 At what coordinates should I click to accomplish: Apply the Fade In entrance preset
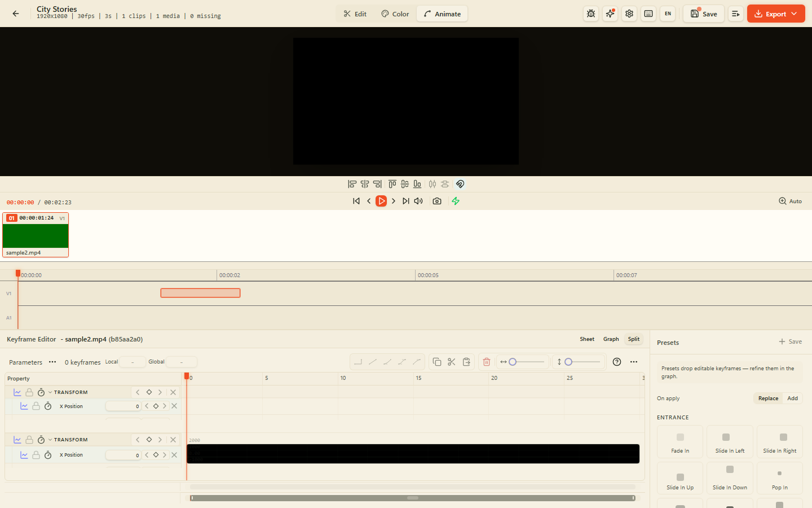pos(680,442)
